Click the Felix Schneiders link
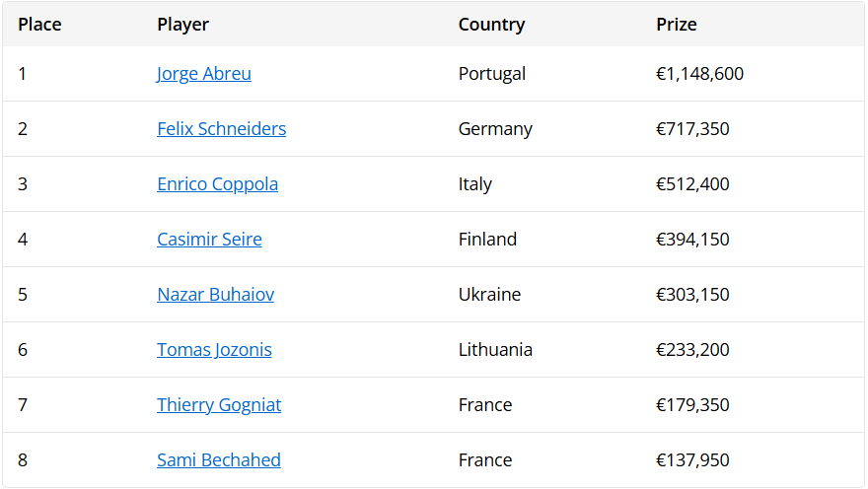Screen dimensions: 868x489 tap(221, 129)
